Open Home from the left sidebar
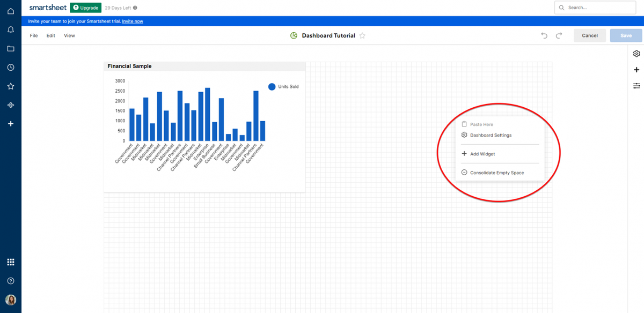The image size is (644, 313). [x=11, y=11]
